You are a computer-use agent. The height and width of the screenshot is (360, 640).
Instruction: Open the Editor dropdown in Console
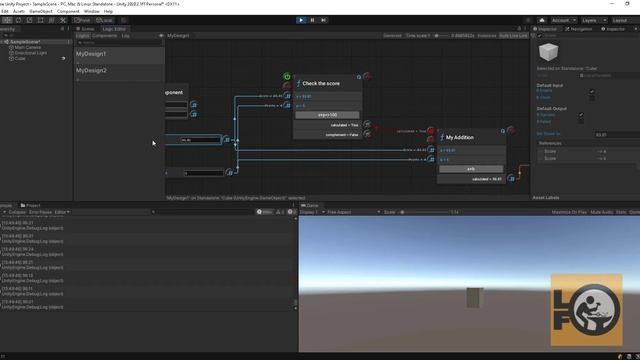click(62, 212)
